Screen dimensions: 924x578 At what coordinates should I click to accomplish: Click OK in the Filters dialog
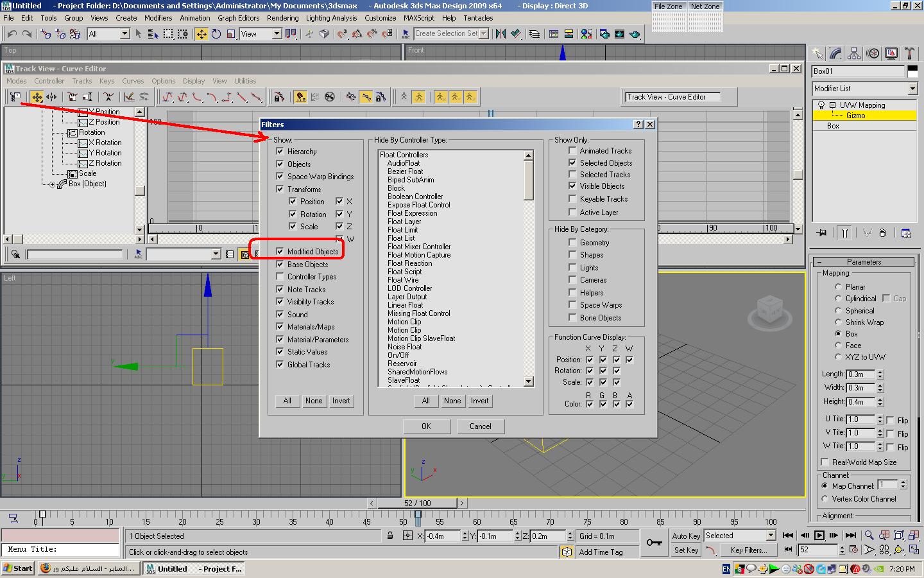click(427, 426)
